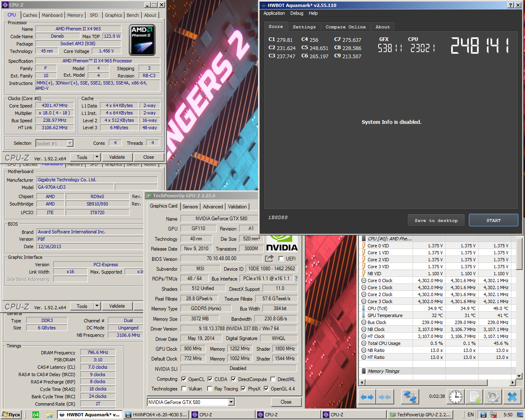Screen dimensions: 525x420
Task: Toggle PhysX checkbox in GPU-Z
Action: pos(243,389)
